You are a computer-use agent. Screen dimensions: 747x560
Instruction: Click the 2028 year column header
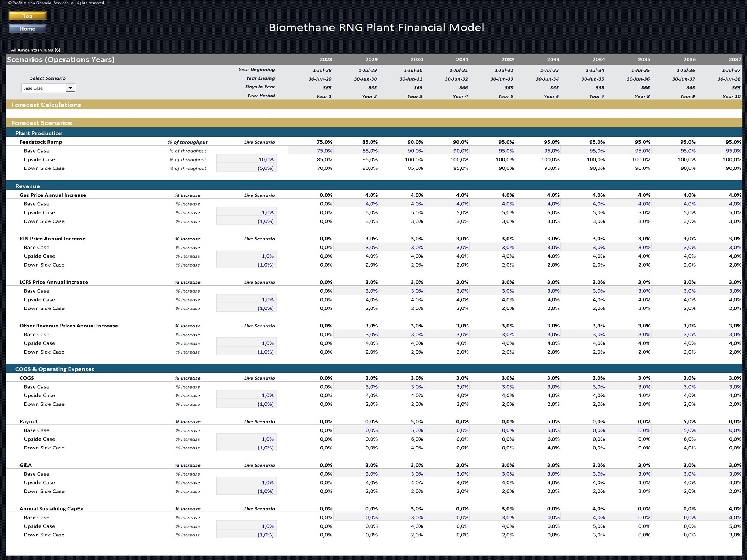326,59
